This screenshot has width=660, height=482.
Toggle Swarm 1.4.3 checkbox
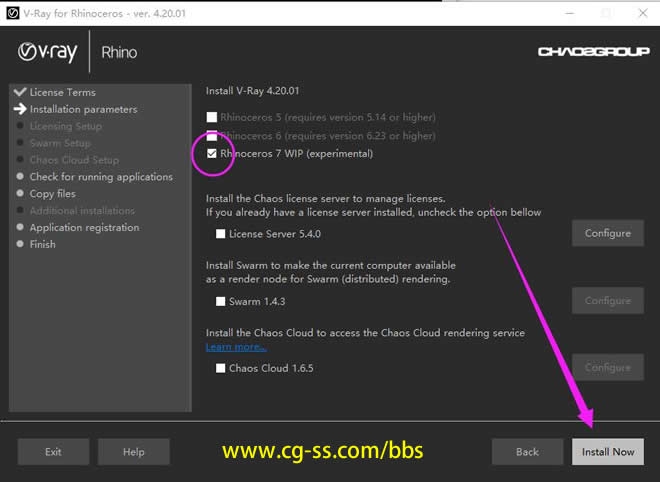(x=220, y=301)
